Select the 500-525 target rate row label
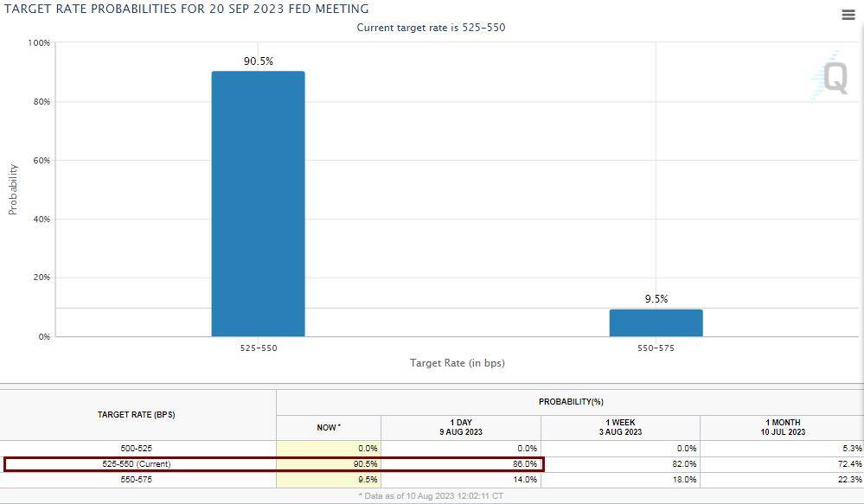The height and width of the screenshot is (504, 864). [137, 449]
